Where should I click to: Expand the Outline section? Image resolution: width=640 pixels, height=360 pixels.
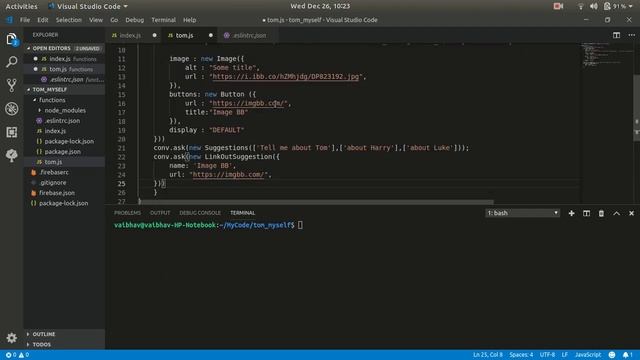point(64,334)
